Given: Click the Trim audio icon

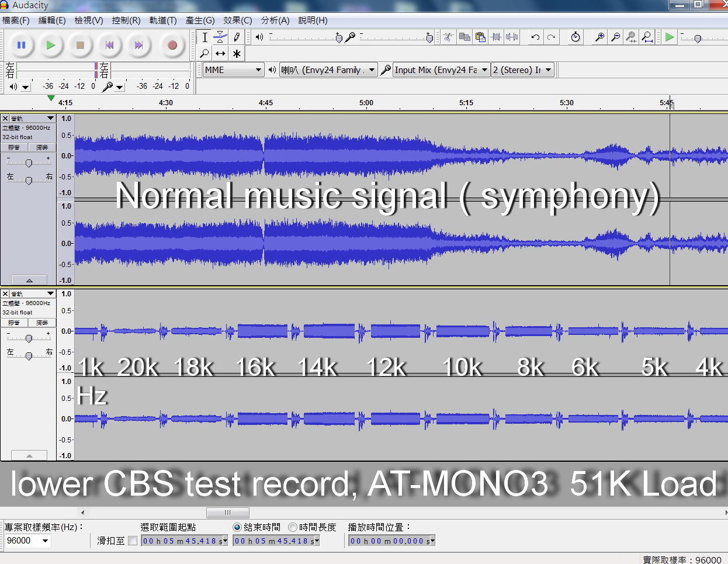Looking at the screenshot, I should tap(496, 37).
